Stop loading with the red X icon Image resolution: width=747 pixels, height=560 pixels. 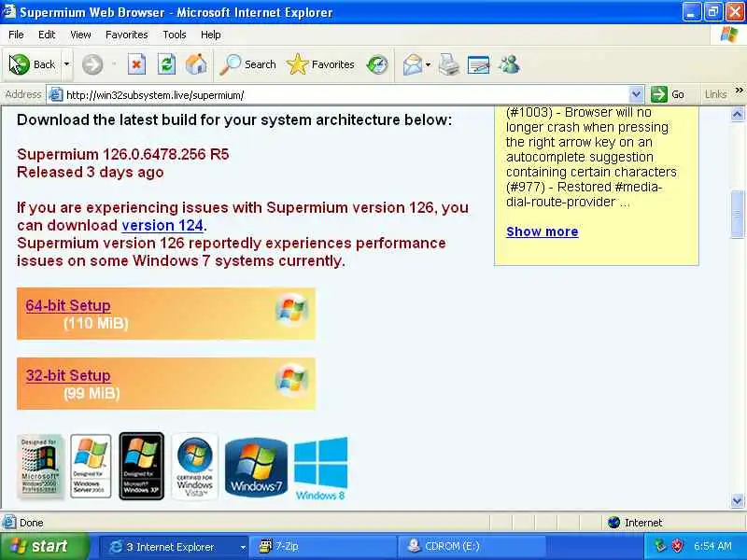pyautogui.click(x=136, y=64)
